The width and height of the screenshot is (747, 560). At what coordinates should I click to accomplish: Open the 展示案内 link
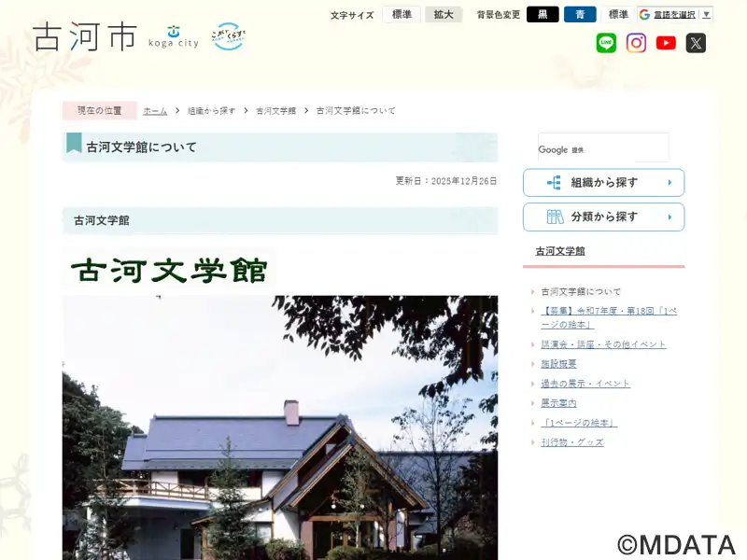point(558,403)
